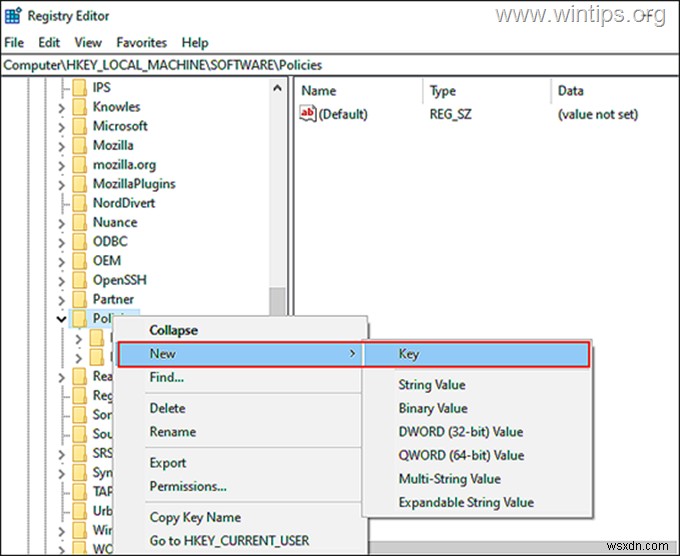The image size is (680, 556).
Task: Open the New submenu entry
Action: click(x=241, y=354)
